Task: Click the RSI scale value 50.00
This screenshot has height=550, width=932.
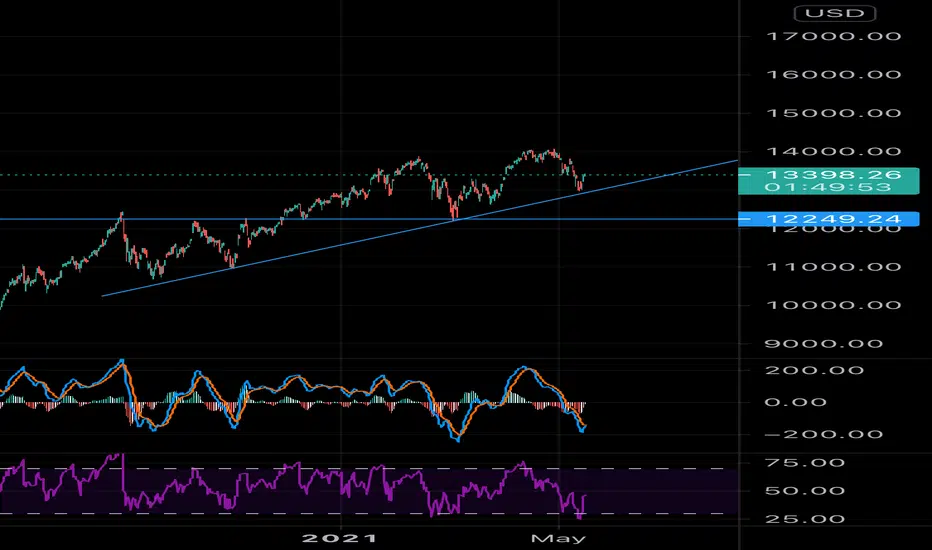Action: tap(805, 491)
